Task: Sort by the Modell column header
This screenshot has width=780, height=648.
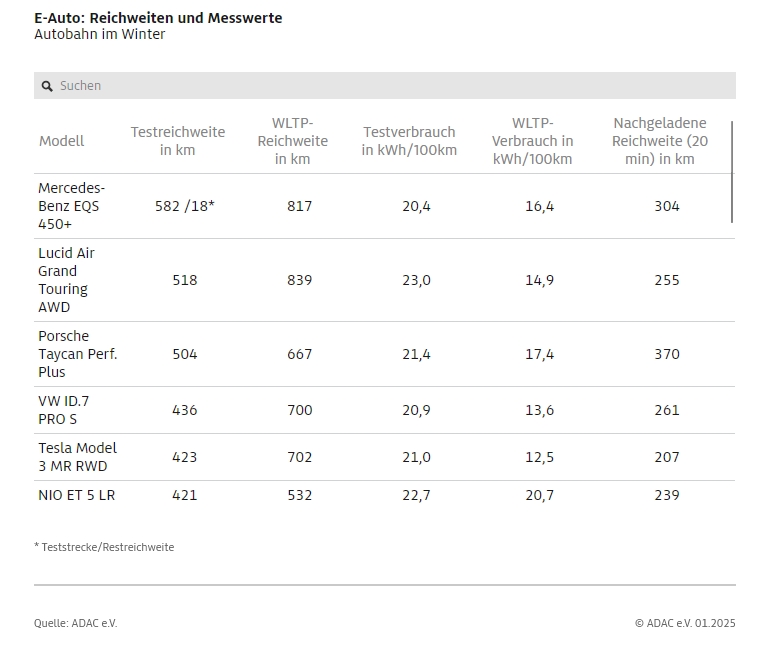Action: [62, 141]
